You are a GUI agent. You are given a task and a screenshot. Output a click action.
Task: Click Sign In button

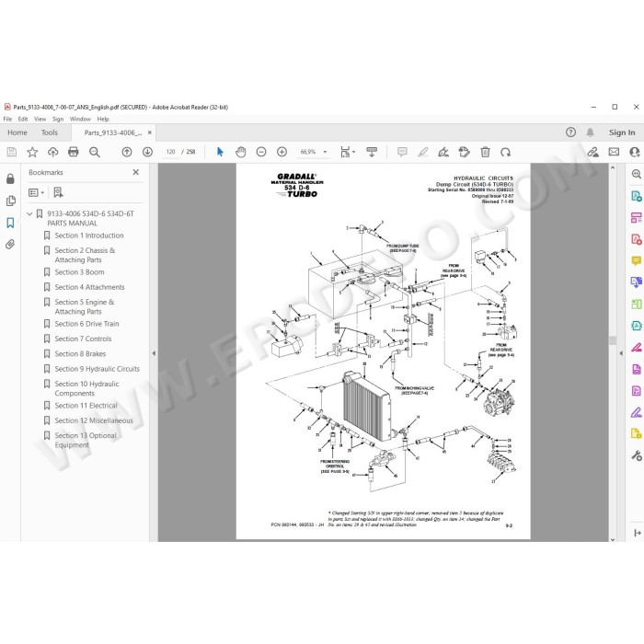coord(622,132)
